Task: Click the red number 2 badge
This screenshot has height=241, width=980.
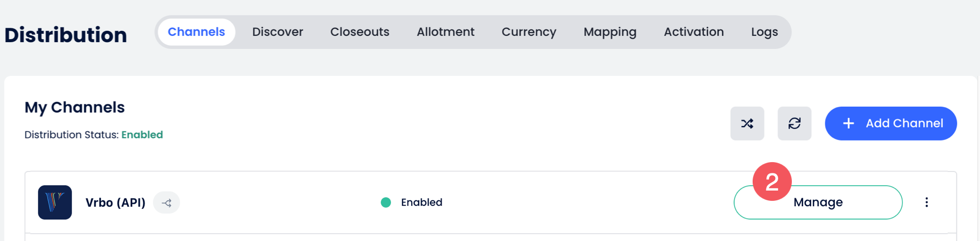Action: (x=772, y=182)
